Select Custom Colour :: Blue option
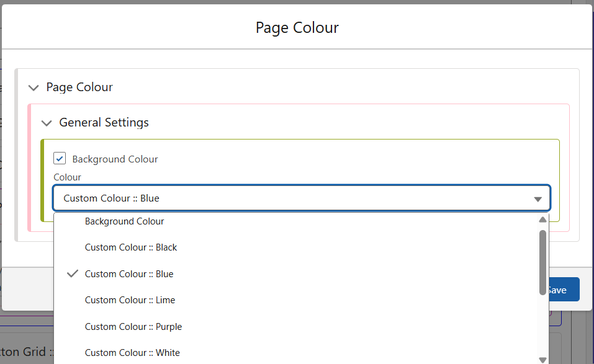Image resolution: width=594 pixels, height=364 pixels. [x=129, y=274]
